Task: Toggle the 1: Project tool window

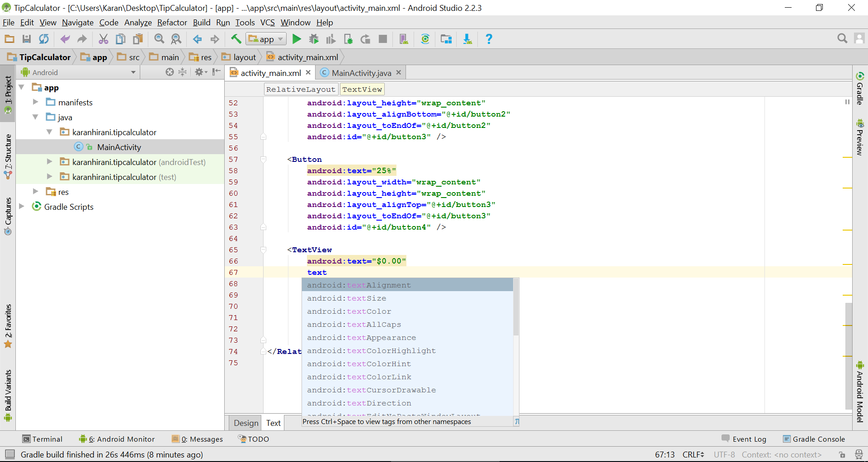Action: coord(8,93)
